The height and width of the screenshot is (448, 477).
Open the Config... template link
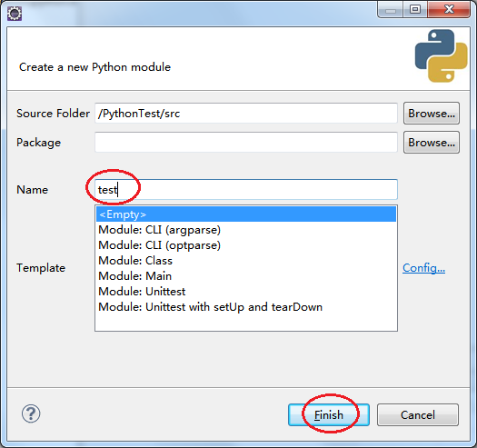pos(423,268)
